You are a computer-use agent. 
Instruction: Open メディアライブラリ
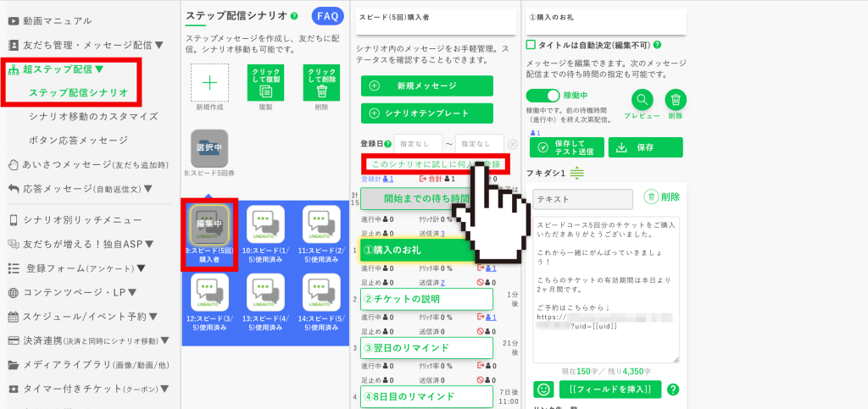pos(88,365)
